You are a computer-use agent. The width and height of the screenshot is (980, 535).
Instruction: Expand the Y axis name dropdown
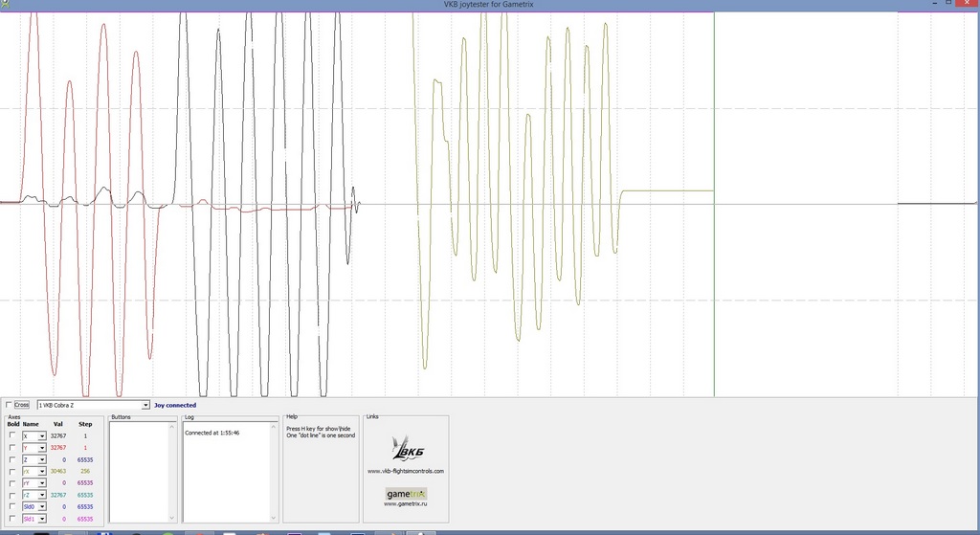(42, 448)
